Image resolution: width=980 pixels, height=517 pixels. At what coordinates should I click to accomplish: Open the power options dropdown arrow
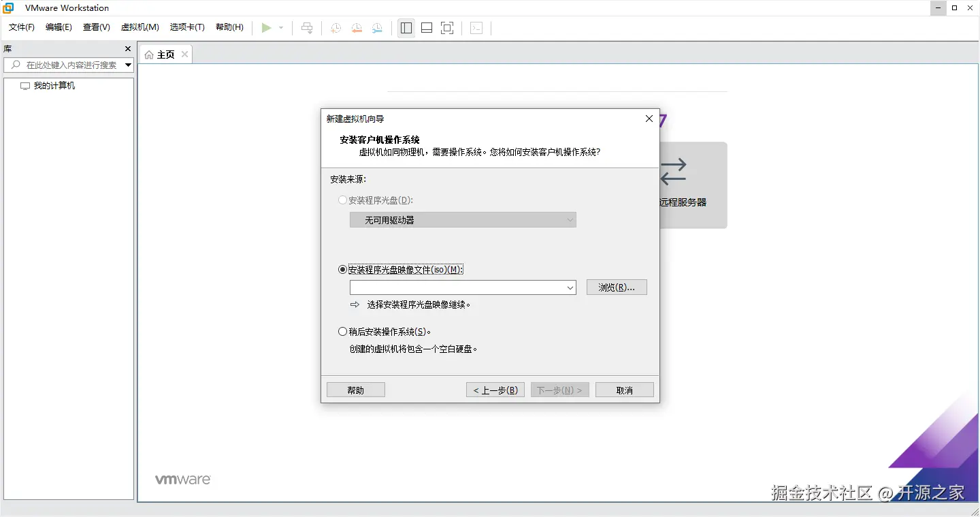[280, 27]
